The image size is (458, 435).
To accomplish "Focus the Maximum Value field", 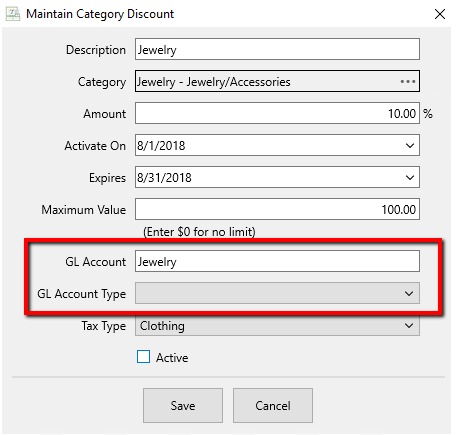I will point(277,209).
